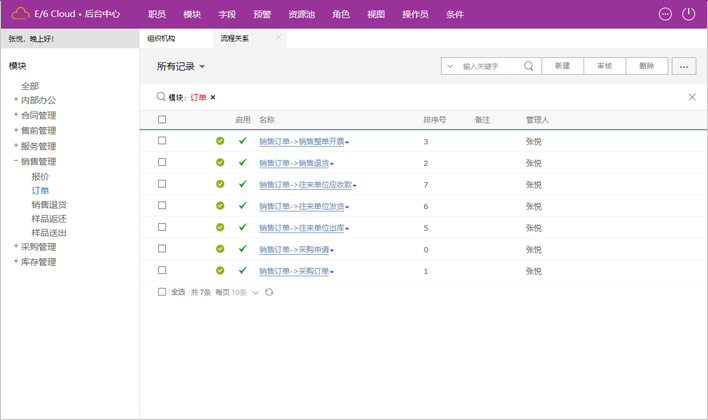Click the 新建 button
Viewport: 708px width, 420px height.
(562, 66)
